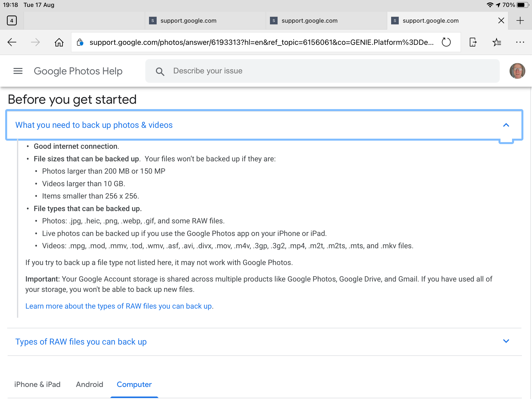The width and height of the screenshot is (532, 399).
Task: Click the chevron beside Types of RAW files
Action: coord(506,341)
